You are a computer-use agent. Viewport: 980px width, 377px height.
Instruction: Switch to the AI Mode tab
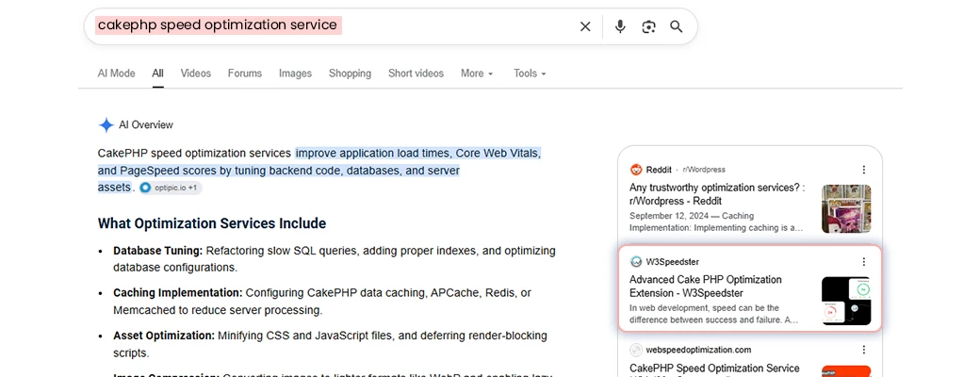[116, 74]
